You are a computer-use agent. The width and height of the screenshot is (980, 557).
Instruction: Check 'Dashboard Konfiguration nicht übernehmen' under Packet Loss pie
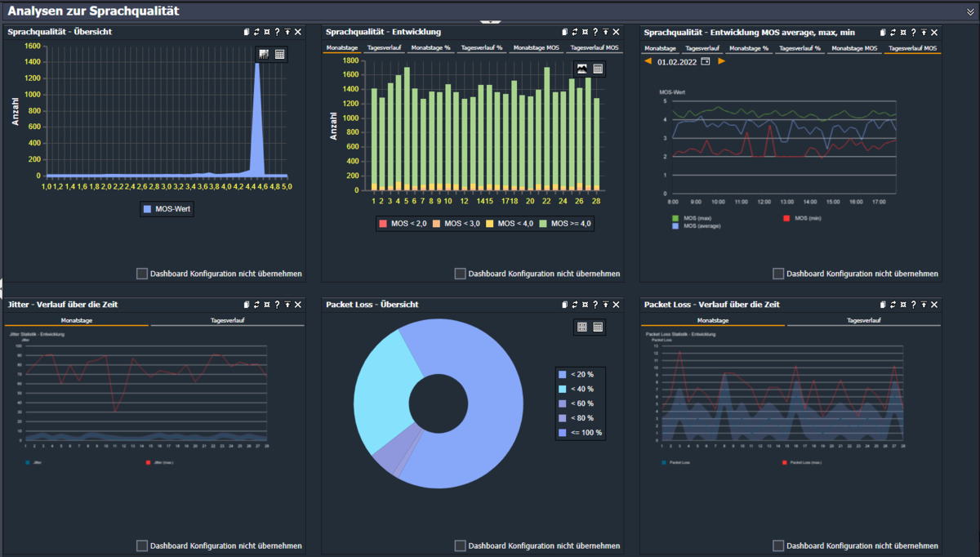tap(461, 546)
